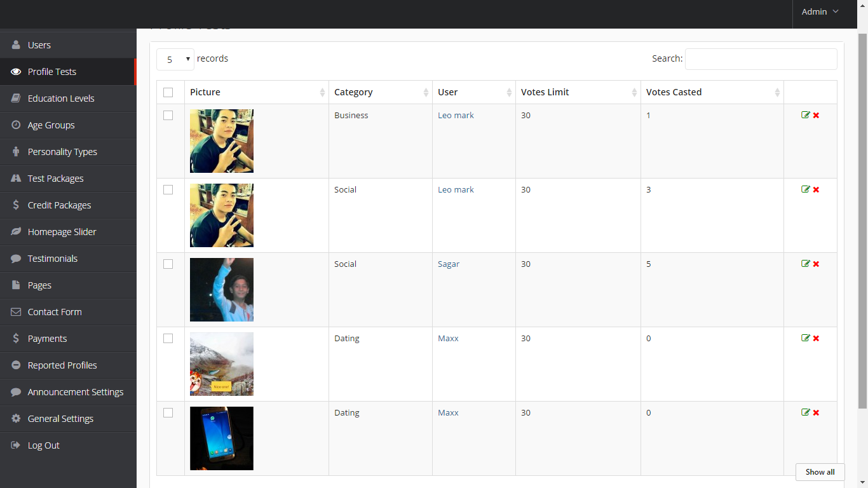The width and height of the screenshot is (868, 488).
Task: Delete Maxx's Dating row with mountain picture
Action: pyautogui.click(x=816, y=338)
